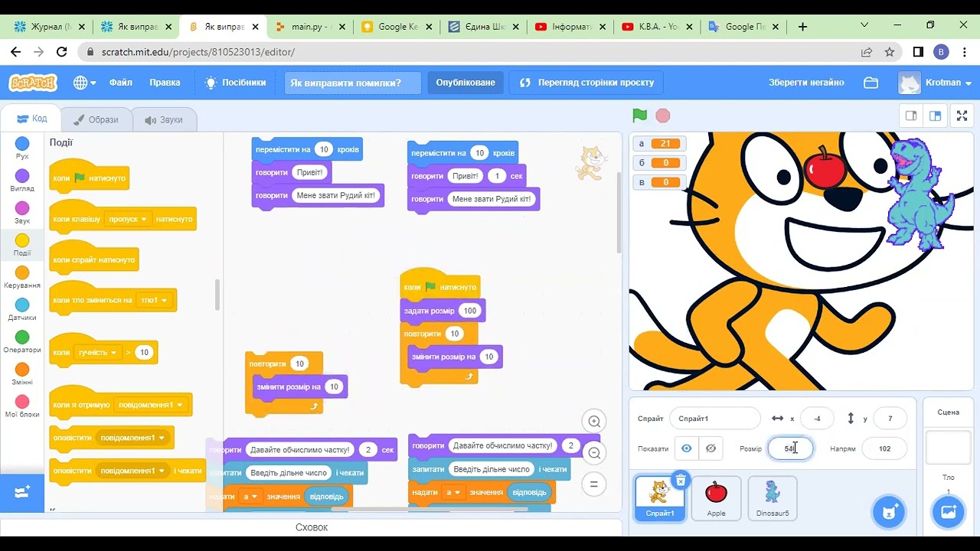Open the тло1 backdrop dropdown

point(153,300)
